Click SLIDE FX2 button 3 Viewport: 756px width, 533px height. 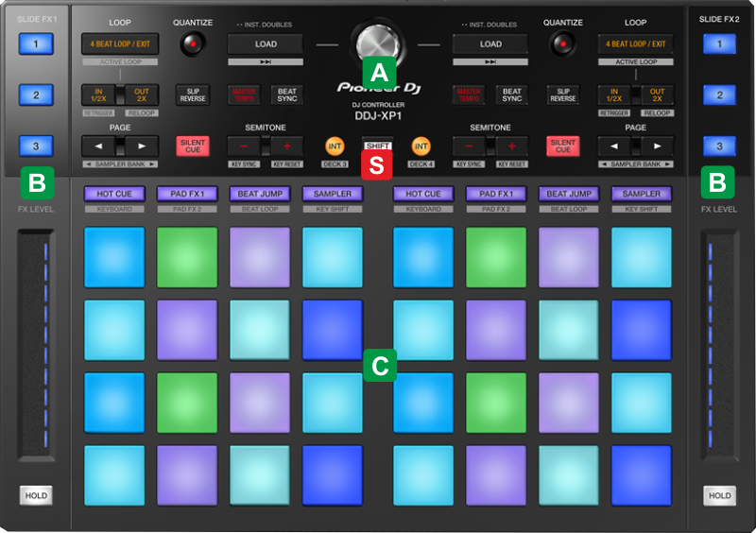pyautogui.click(x=719, y=146)
